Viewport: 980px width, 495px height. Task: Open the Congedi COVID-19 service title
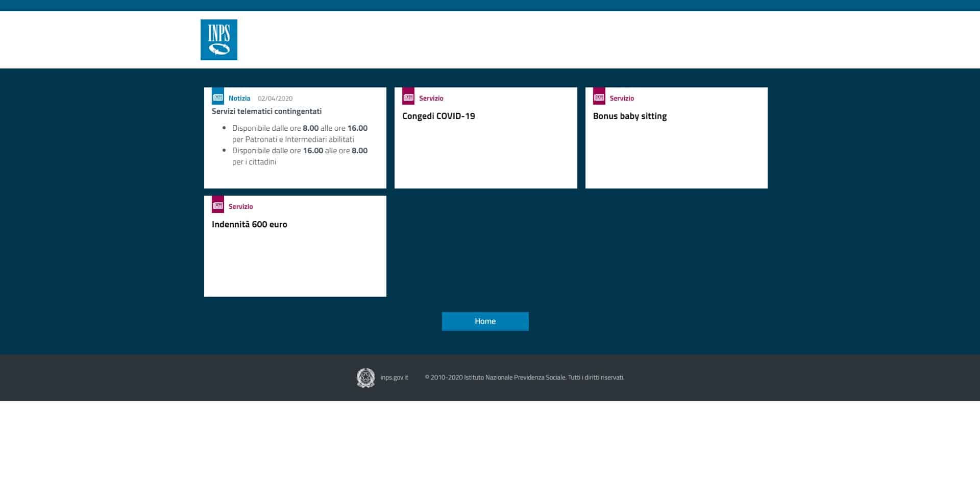click(438, 116)
